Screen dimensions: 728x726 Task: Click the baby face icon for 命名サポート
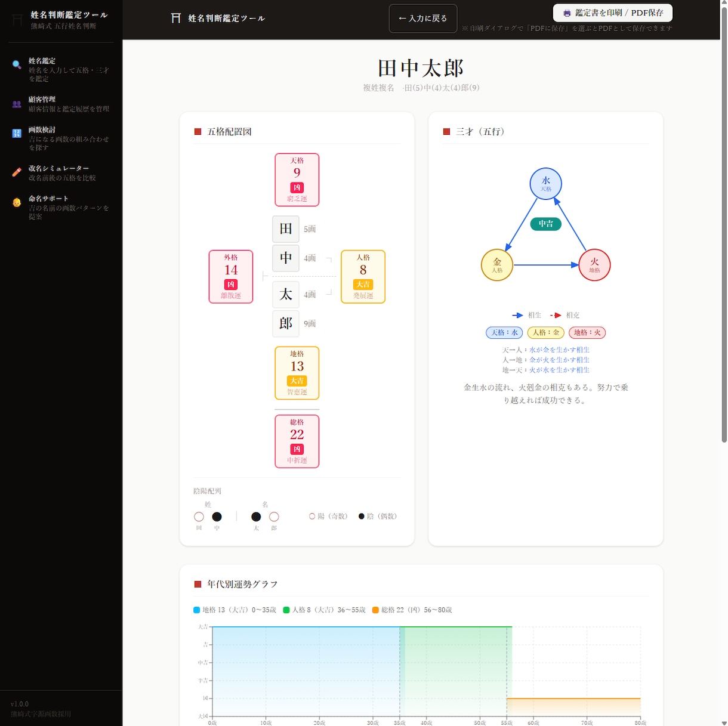click(x=17, y=203)
